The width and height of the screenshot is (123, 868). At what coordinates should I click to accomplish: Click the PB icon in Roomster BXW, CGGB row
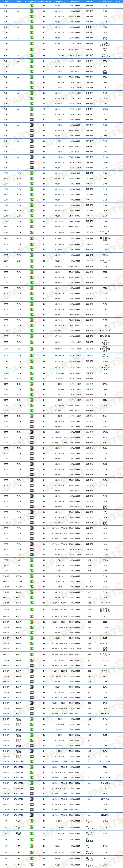pos(31,778)
